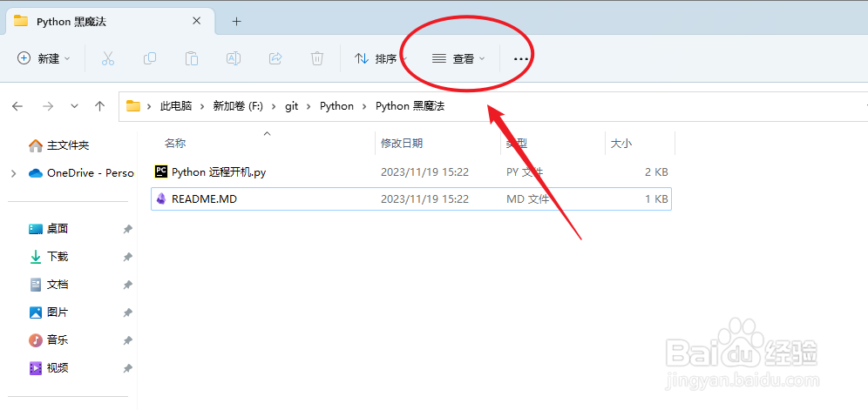This screenshot has height=410, width=868.
Task: Open the 查看 view menu
Action: pyautogui.click(x=458, y=58)
